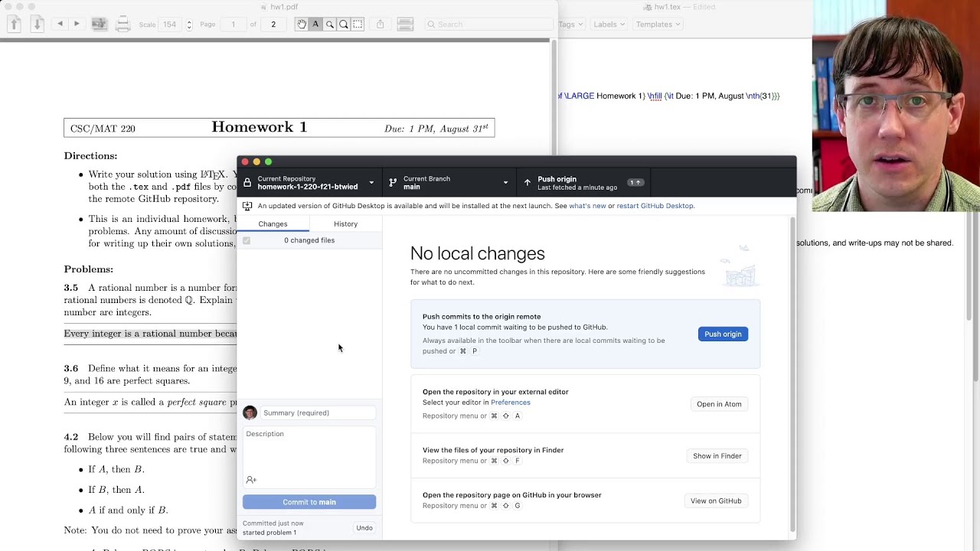This screenshot has width=980, height=551.
Task: Click the share icon in hw1.pdf toolbar
Action: coord(381,24)
